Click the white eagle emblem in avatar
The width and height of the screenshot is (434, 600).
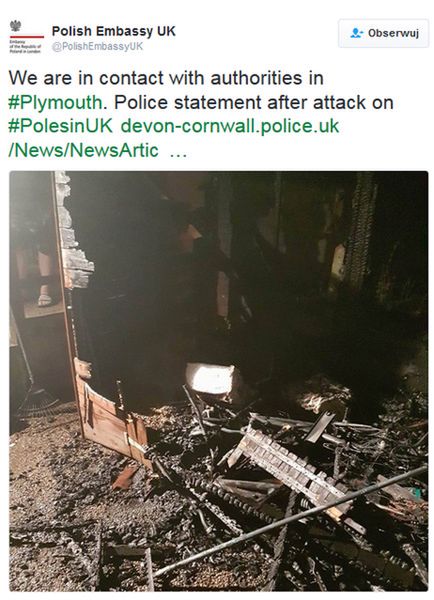pyautogui.click(x=15, y=26)
